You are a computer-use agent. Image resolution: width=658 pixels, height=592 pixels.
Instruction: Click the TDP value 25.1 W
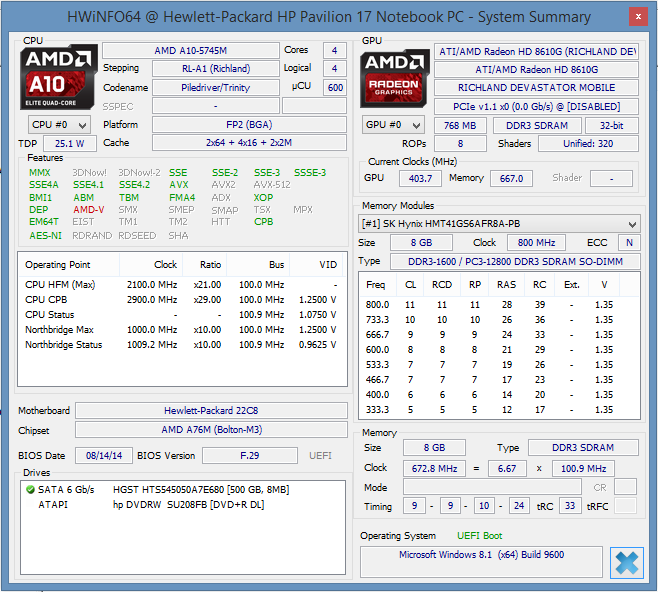(69, 143)
